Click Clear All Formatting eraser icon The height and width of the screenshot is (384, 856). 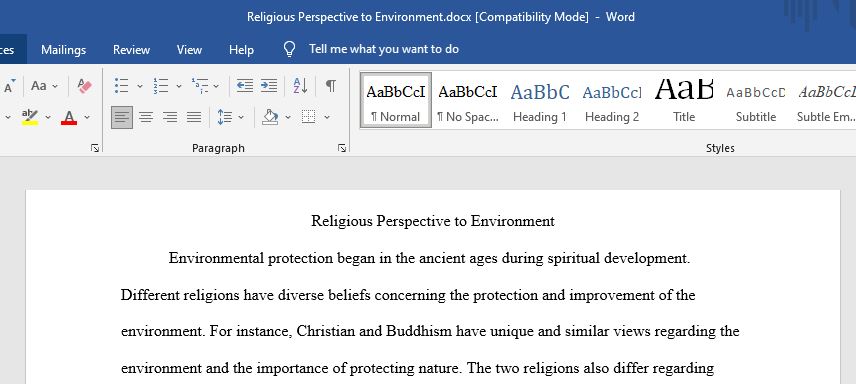tap(84, 86)
